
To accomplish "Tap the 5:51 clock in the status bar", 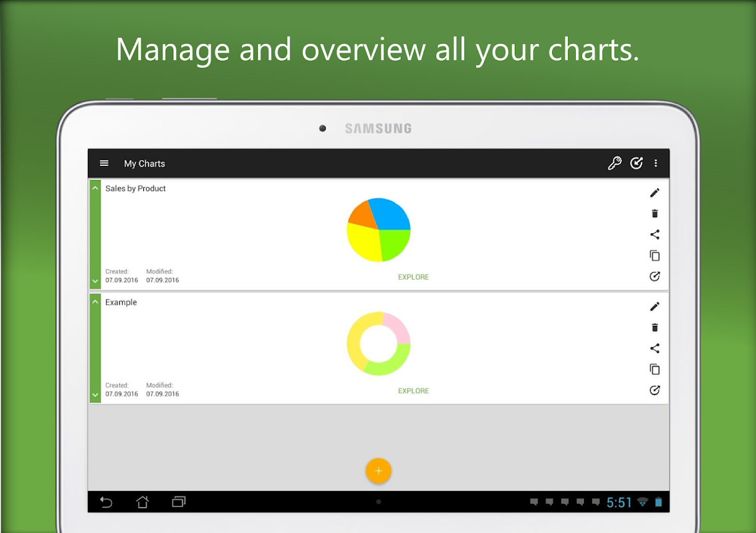I will click(619, 502).
